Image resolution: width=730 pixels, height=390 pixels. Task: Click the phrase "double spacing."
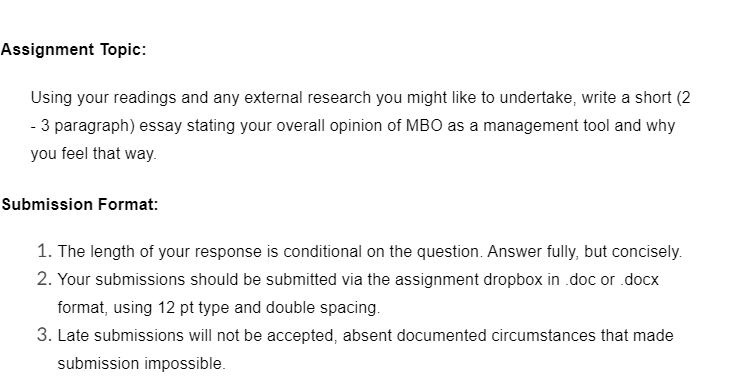pos(323,308)
